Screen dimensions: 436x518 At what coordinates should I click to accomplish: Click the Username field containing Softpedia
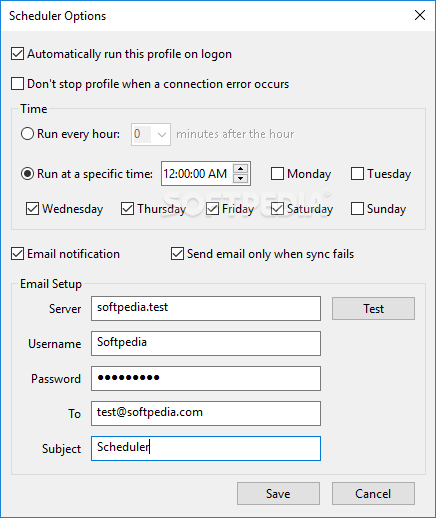coord(206,344)
